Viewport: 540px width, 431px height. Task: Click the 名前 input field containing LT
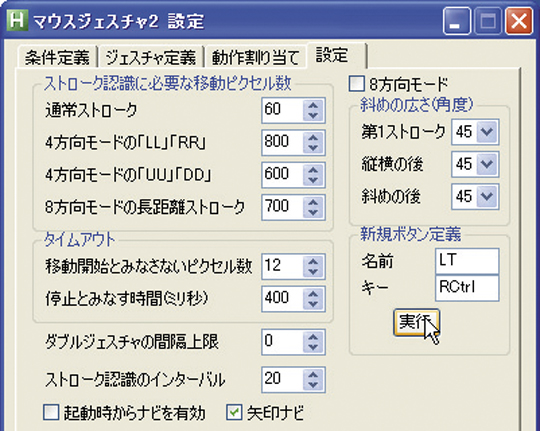tap(467, 261)
